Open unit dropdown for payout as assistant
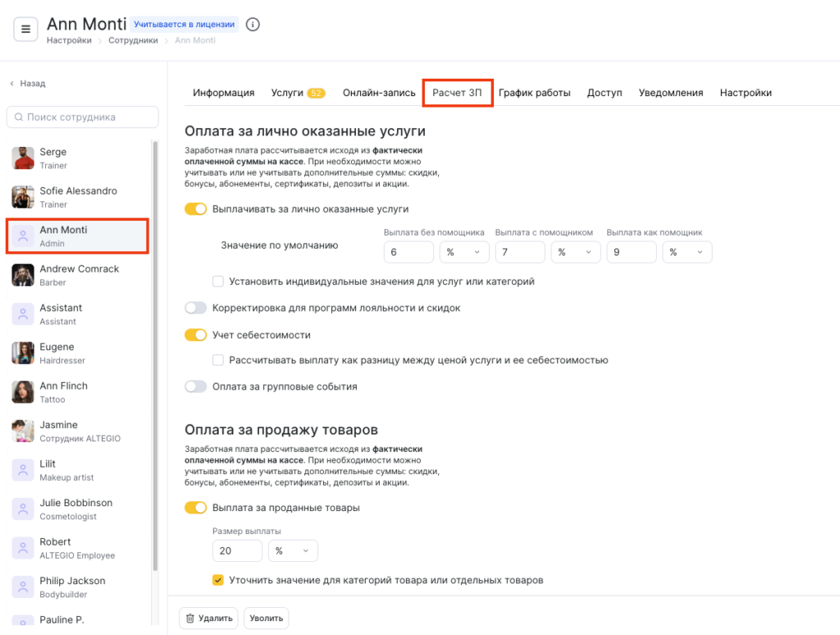 [x=687, y=253]
